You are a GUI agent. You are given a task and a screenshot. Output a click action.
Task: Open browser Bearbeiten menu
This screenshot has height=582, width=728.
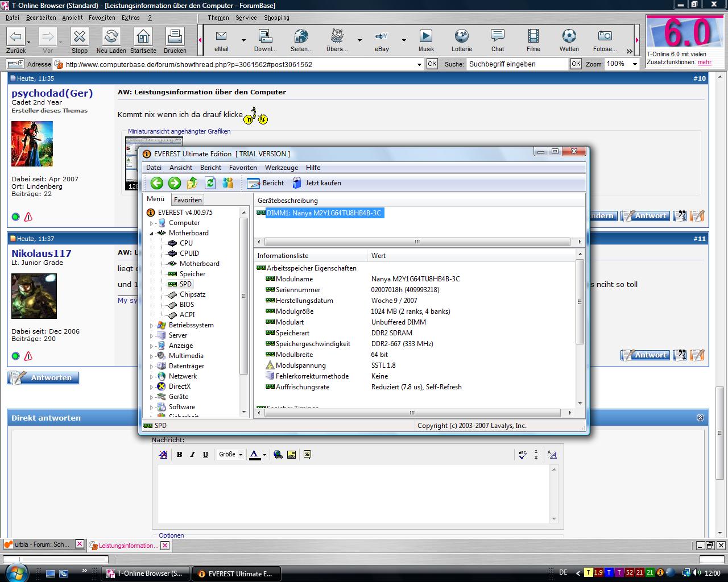tap(41, 18)
